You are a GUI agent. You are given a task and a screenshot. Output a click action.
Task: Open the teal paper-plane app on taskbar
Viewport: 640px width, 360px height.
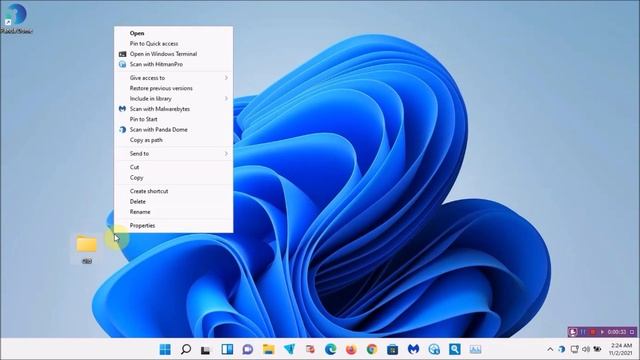(289, 349)
